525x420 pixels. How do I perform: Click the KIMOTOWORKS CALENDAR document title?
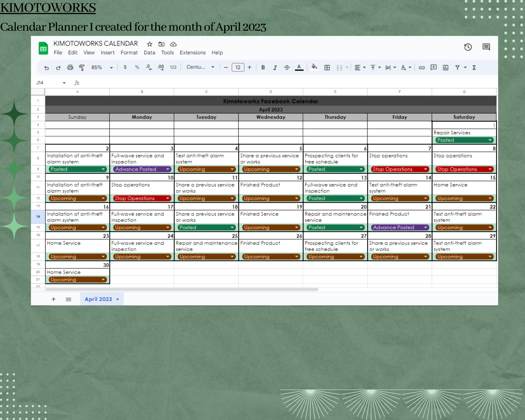tap(96, 43)
